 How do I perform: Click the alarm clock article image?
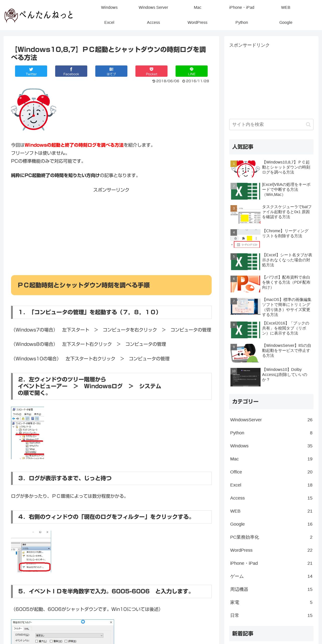pyautogui.click(x=34, y=109)
